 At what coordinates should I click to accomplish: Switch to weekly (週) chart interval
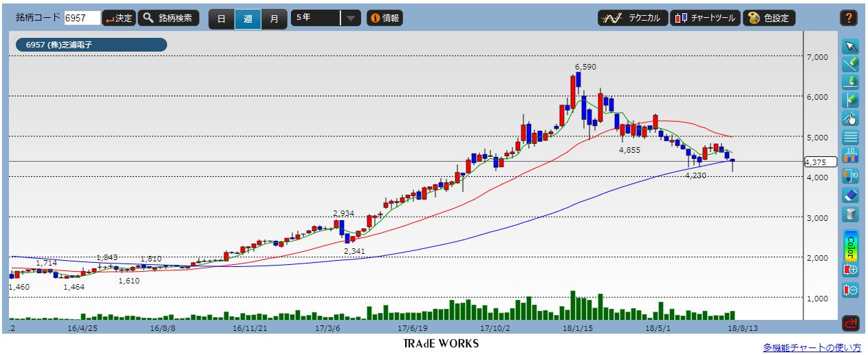tap(248, 19)
